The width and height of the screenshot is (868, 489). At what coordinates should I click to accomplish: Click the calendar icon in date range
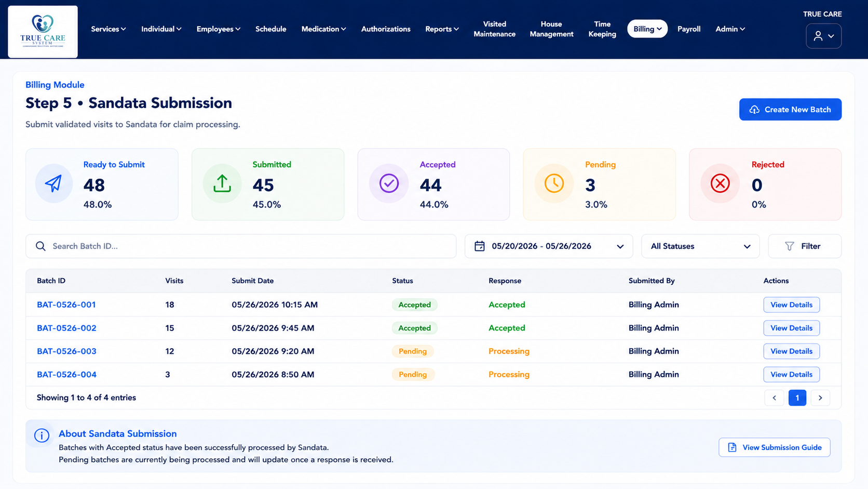pos(480,246)
